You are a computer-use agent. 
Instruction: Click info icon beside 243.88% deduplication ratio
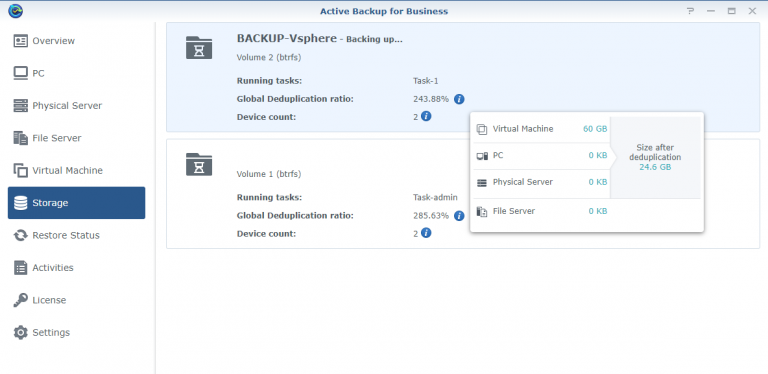[x=459, y=99]
